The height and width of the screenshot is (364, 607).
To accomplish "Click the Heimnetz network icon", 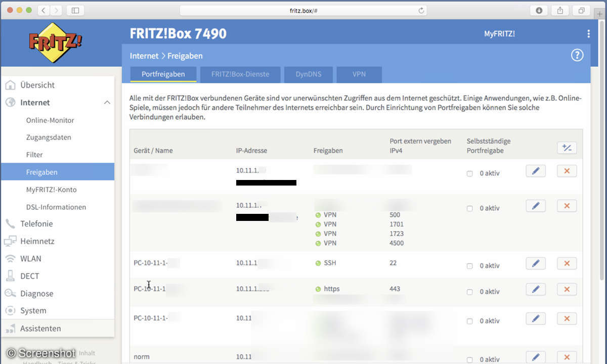I will point(10,241).
